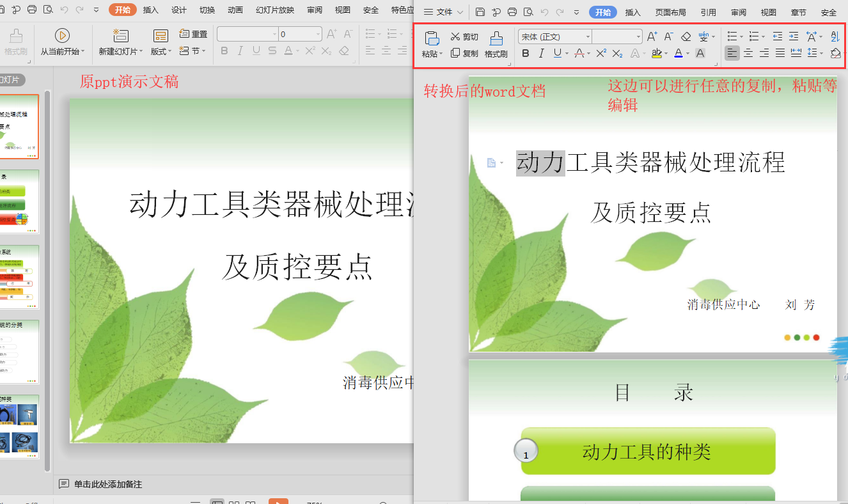Image resolution: width=848 pixels, height=504 pixels.
Task: Open font name dropdown 宋体 (正文)
Action: (x=588, y=37)
